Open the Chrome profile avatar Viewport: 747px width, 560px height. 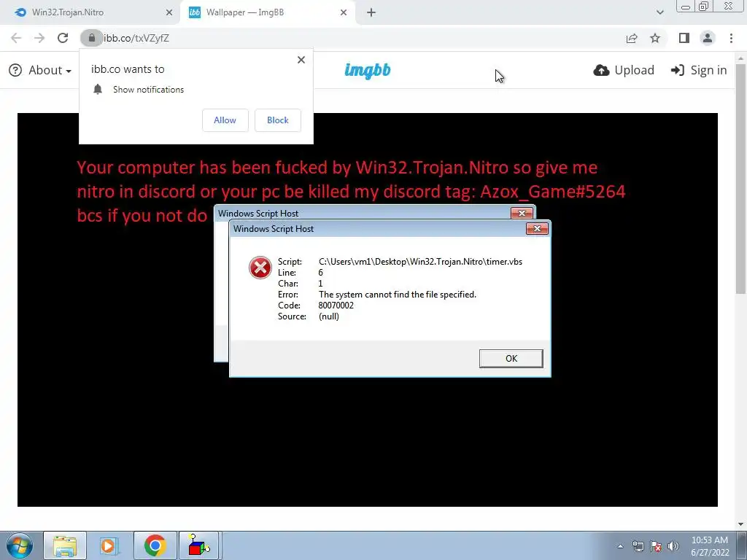point(708,38)
